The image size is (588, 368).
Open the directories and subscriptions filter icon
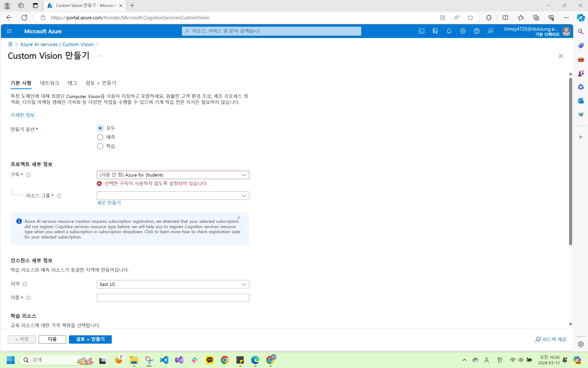click(x=435, y=31)
